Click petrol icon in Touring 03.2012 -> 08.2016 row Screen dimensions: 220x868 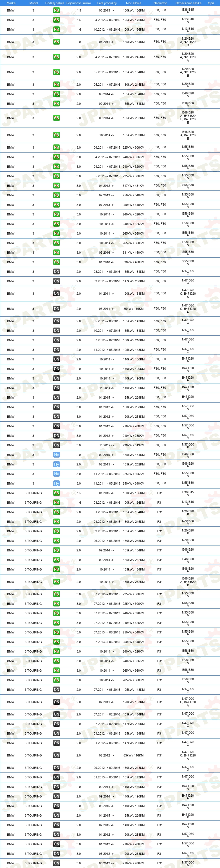56,503
